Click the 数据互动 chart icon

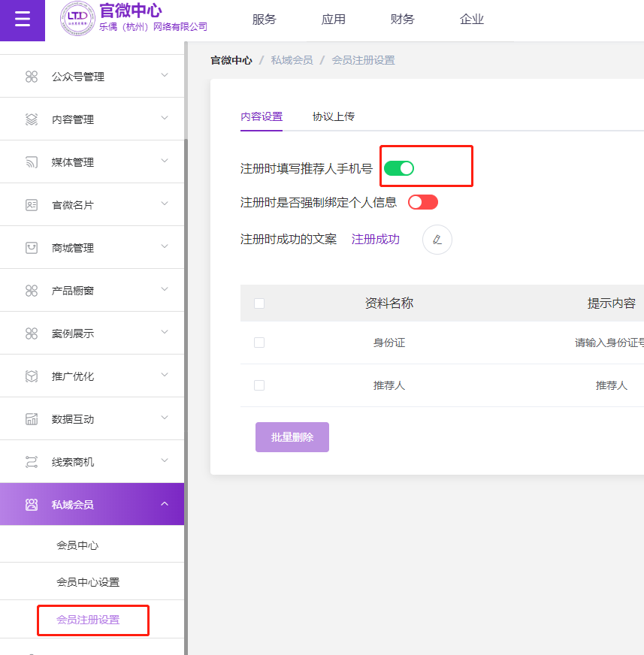[32, 419]
